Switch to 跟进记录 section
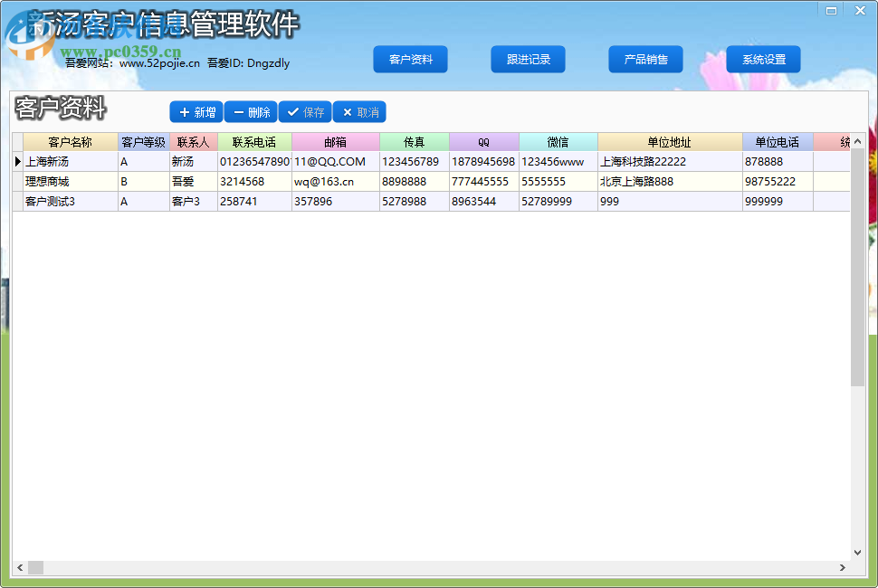878x588 pixels. click(528, 59)
